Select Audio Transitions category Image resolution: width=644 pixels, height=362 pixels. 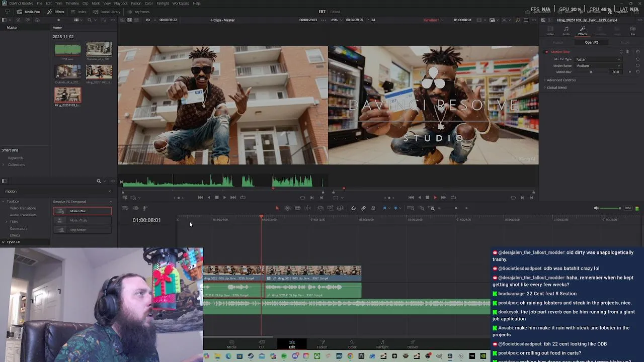point(23,215)
